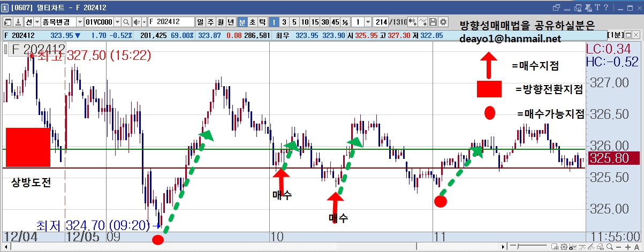
Task: Click the data grid icon in bottom toolbar
Action: tap(555, 247)
